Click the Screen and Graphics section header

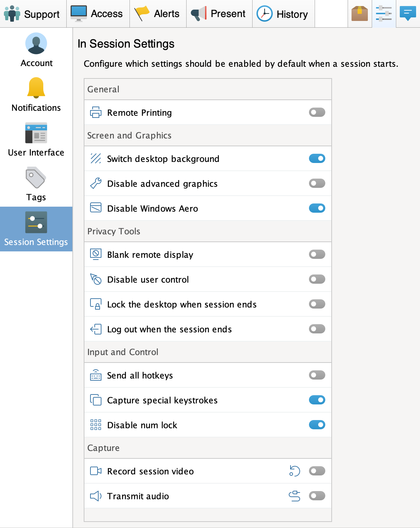pos(208,135)
